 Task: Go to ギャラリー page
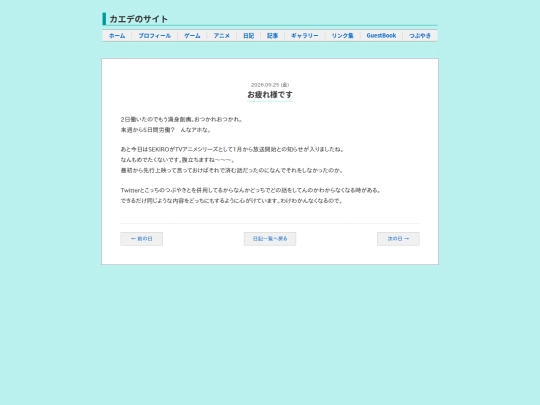click(x=305, y=36)
